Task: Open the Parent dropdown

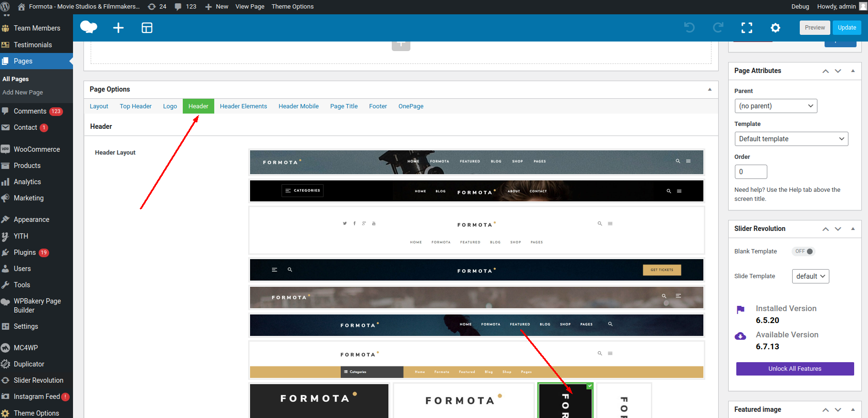Action: tap(776, 106)
